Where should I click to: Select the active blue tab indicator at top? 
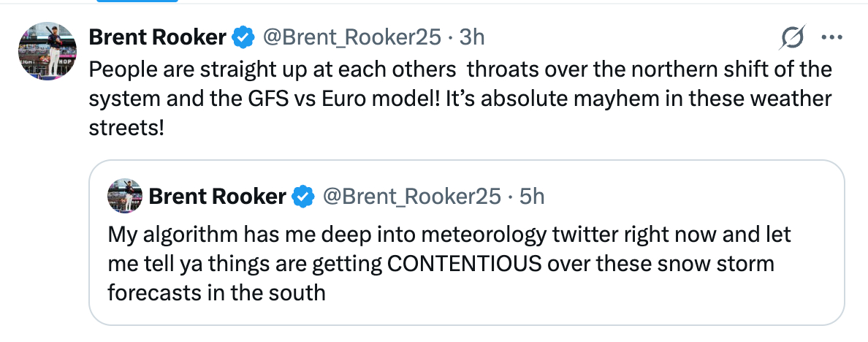pyautogui.click(x=137, y=1)
